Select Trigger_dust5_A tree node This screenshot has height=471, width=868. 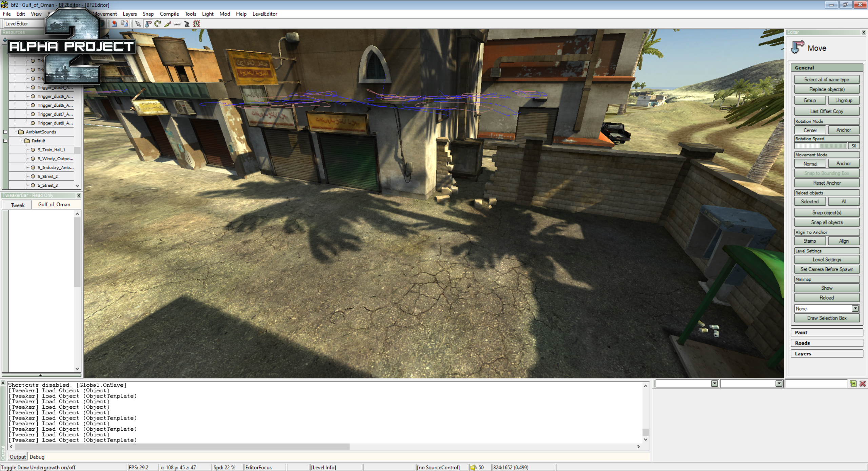55,97
